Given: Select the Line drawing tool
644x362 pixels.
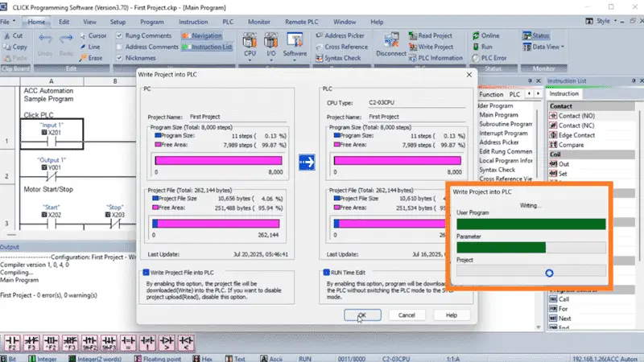Looking at the screenshot, I should (x=90, y=47).
